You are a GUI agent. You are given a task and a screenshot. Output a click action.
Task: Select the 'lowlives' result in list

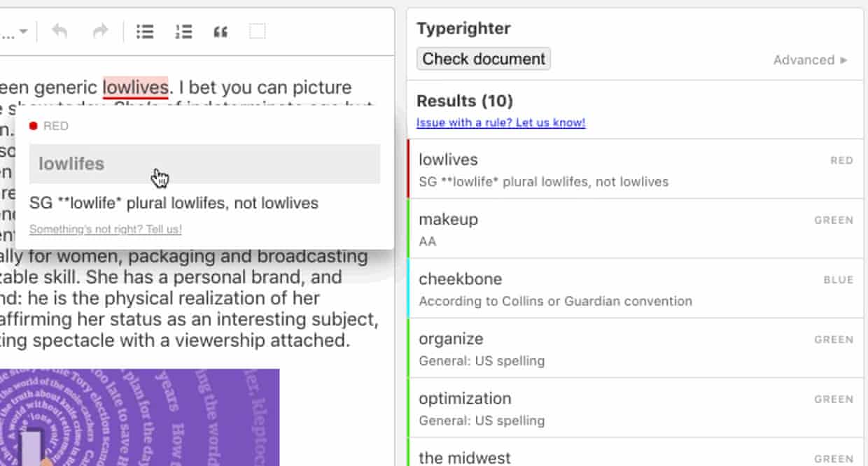(x=634, y=169)
